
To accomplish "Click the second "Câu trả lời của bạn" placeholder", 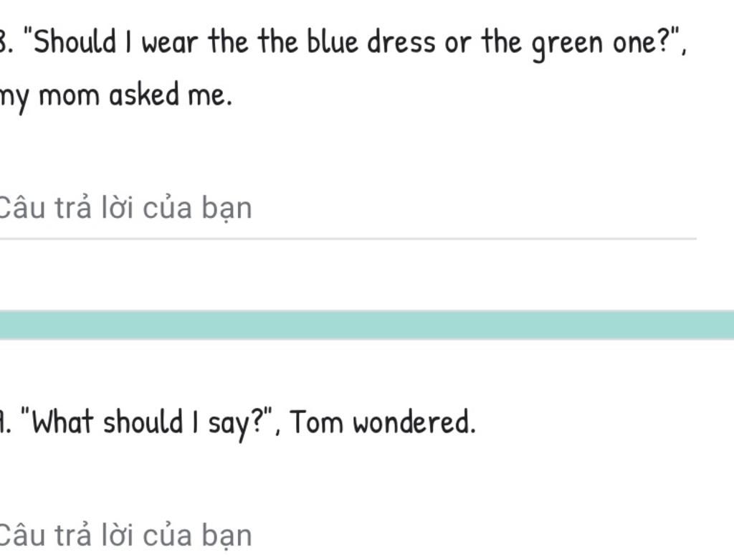I will (125, 536).
